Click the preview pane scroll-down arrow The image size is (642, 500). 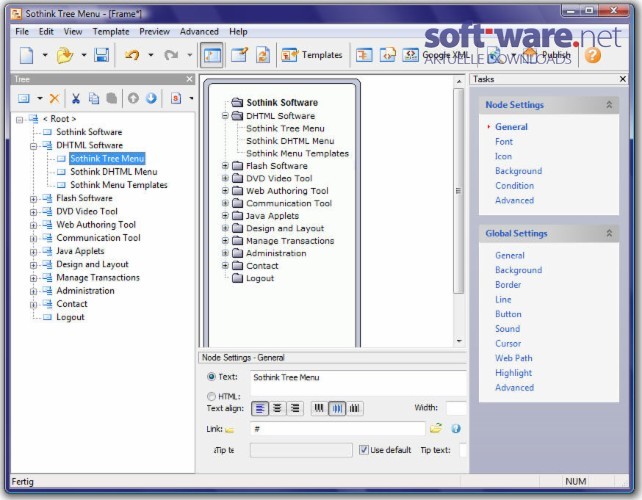click(x=459, y=341)
